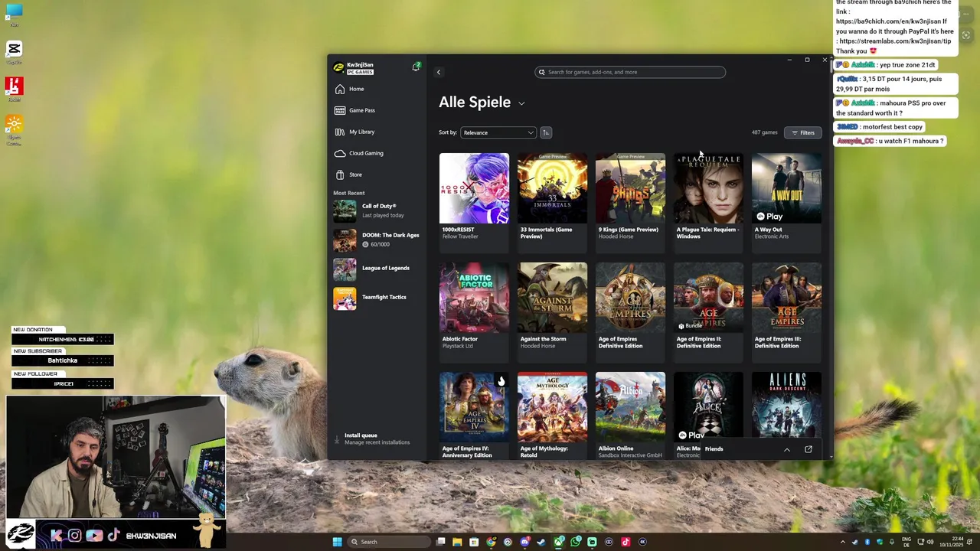Click the ENG DE language indicator

906,542
